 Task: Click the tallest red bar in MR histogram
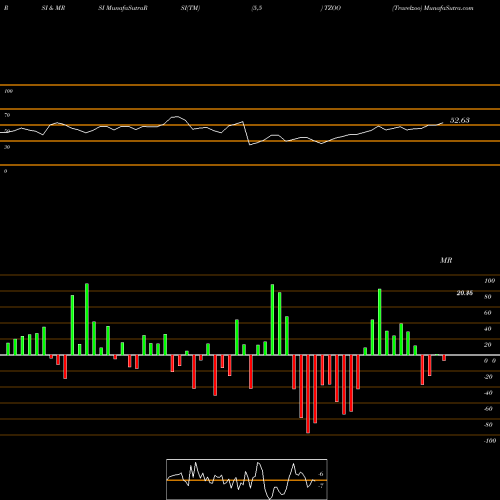click(x=308, y=394)
